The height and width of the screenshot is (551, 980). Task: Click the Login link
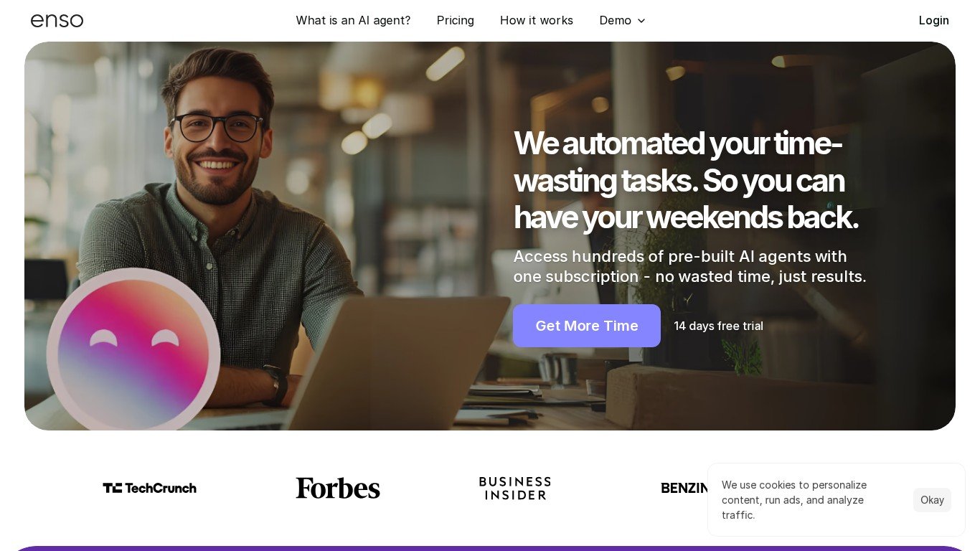(933, 20)
